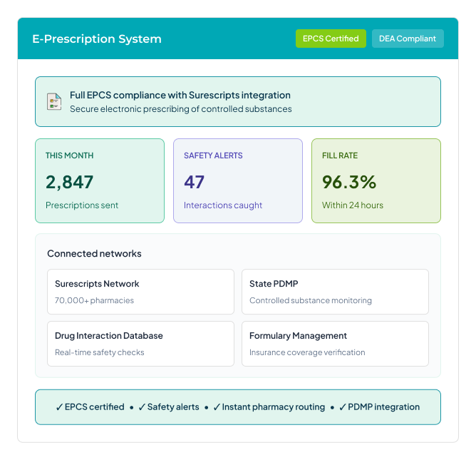Select the Fill Rate card
The height and width of the screenshot is (460, 476).
(376, 180)
